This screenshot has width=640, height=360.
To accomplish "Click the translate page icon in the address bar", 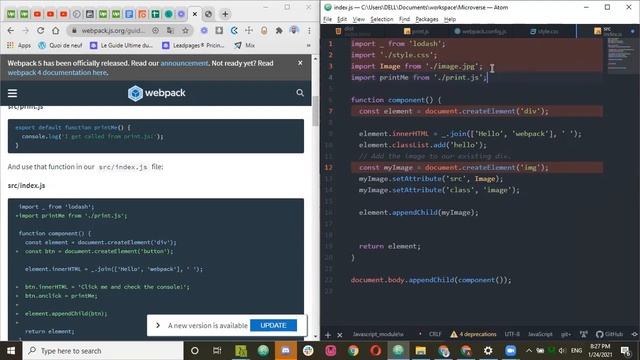I will point(170,31).
